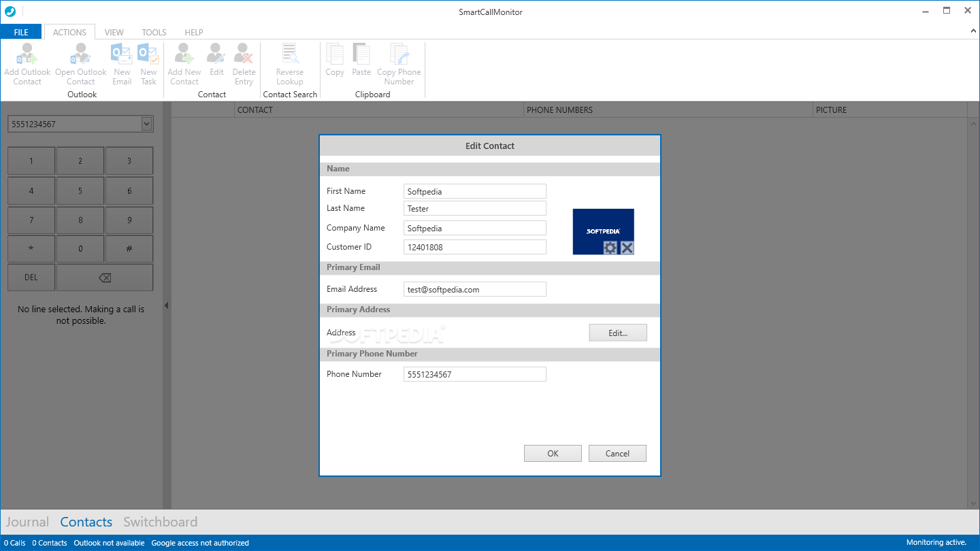Viewport: 980px width, 551px height.
Task: Click the Add Outlook Contact icon
Action: click(27, 54)
